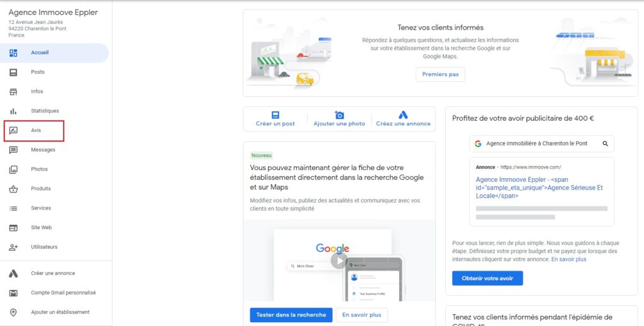This screenshot has height=326, width=644.
Task: Click the Infos storefront icon
Action: [13, 92]
